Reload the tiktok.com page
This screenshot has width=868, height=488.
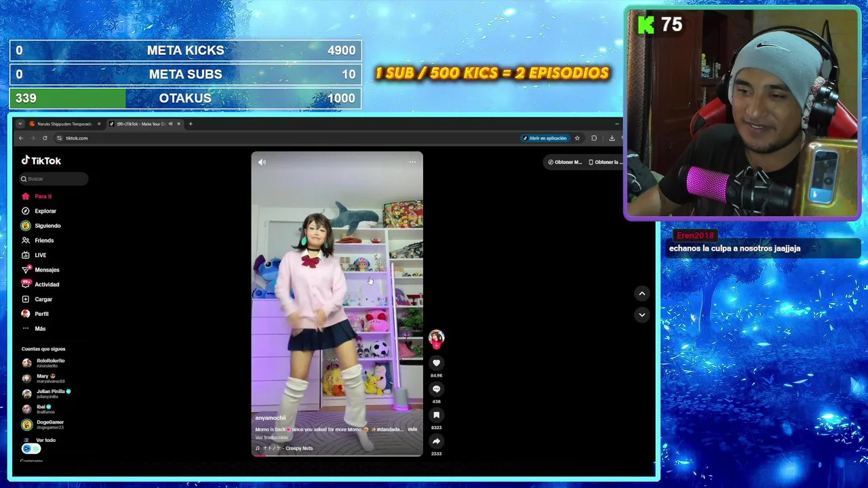pyautogui.click(x=45, y=138)
